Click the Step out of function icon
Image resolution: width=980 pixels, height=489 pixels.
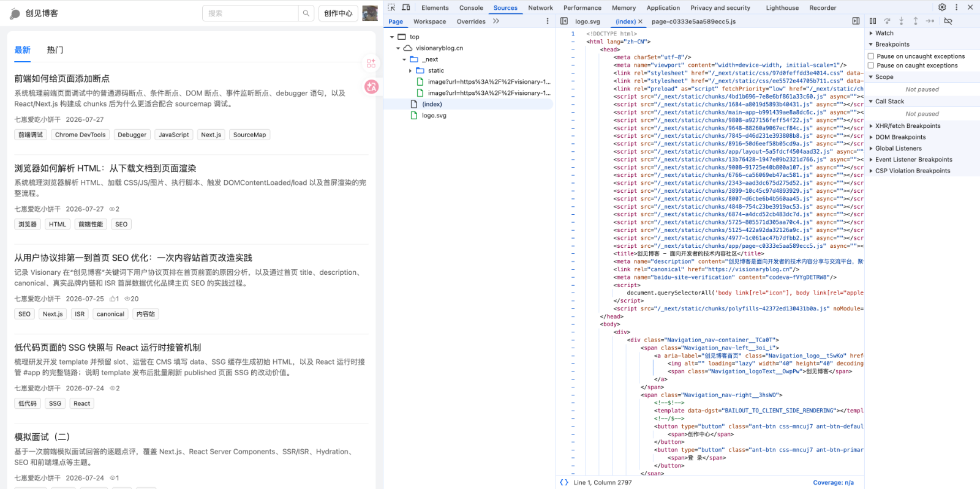(916, 21)
